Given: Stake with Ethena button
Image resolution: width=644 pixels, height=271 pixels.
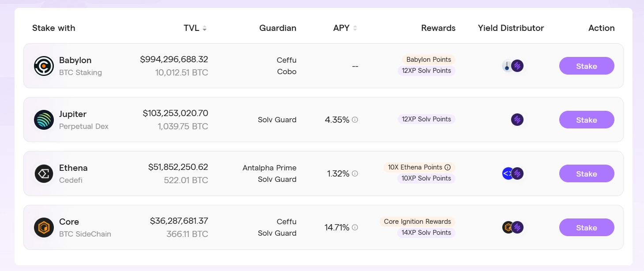Looking at the screenshot, I should click(x=587, y=174).
